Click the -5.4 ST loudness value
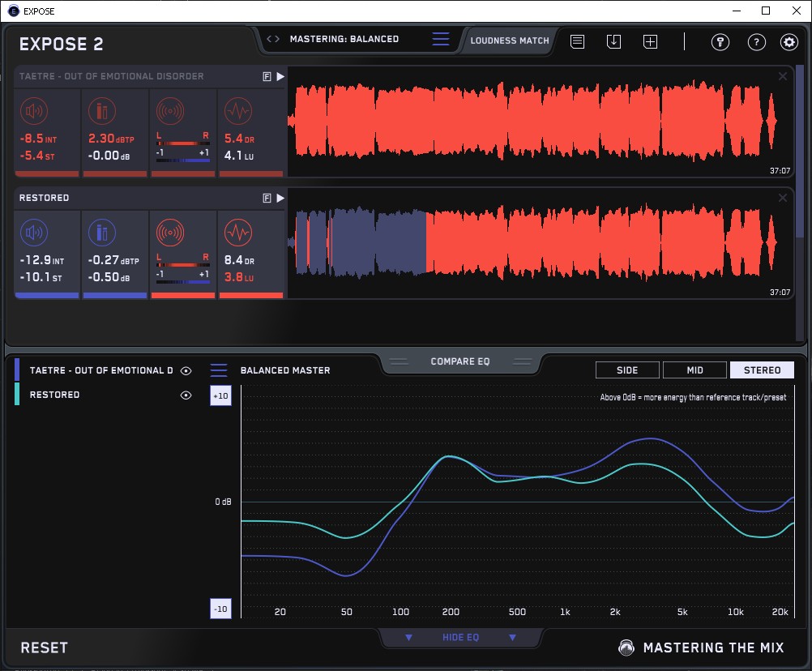This screenshot has width=812, height=671. (36, 156)
